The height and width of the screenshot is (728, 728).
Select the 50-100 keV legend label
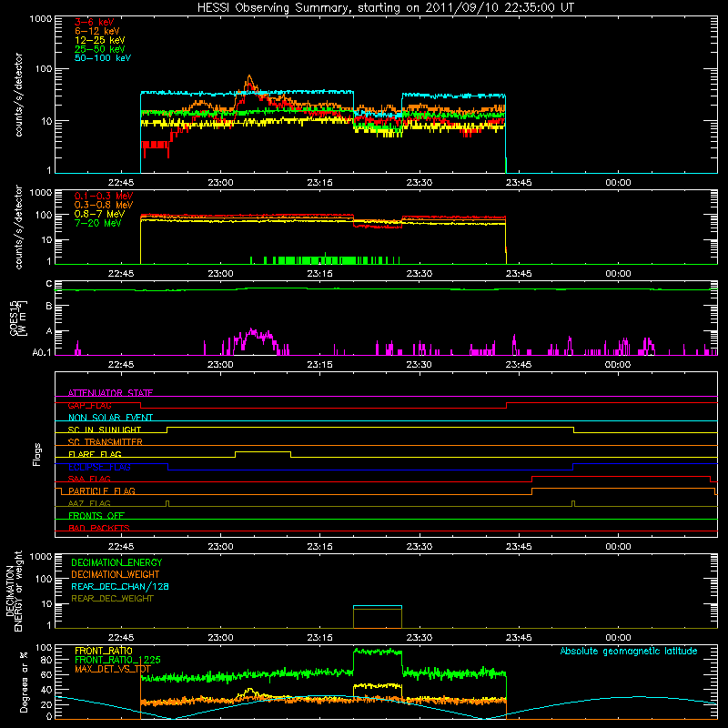tap(103, 58)
